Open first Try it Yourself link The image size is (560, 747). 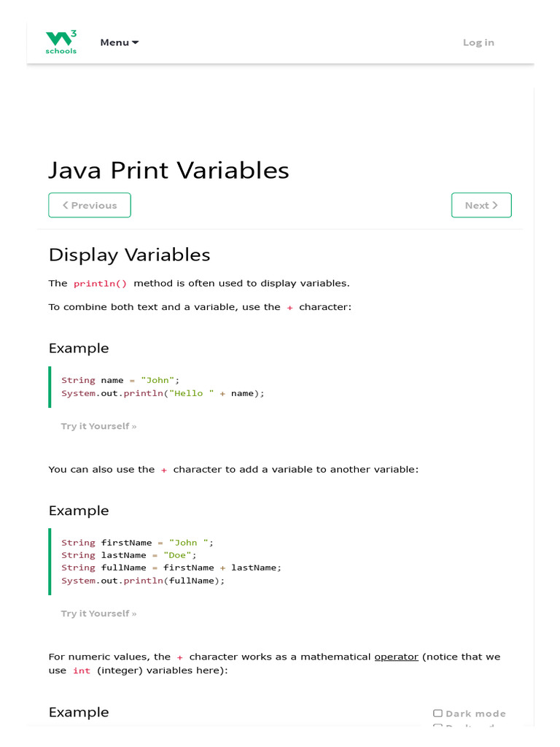pyautogui.click(x=98, y=426)
